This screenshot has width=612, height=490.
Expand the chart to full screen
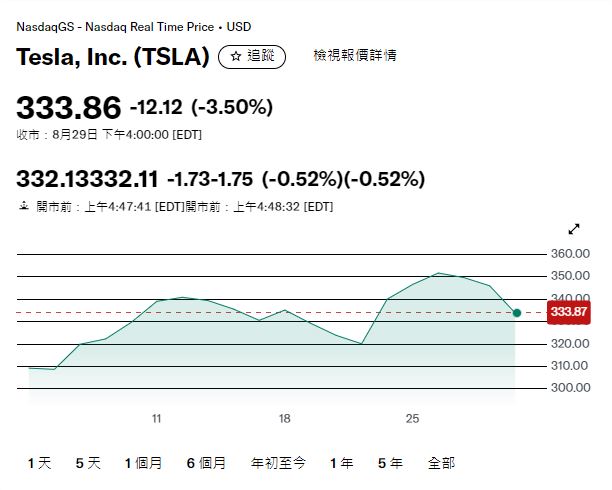click(x=574, y=229)
